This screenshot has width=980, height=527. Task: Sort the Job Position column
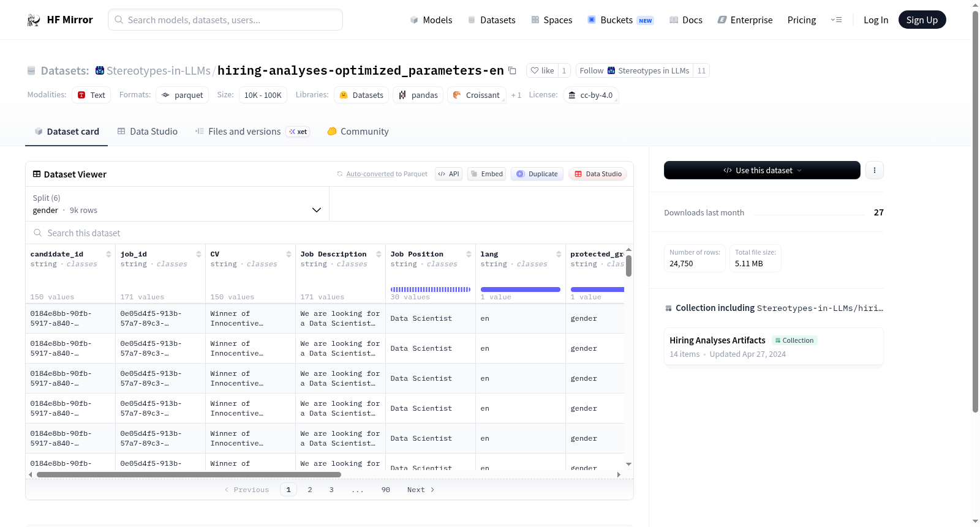coord(469,254)
